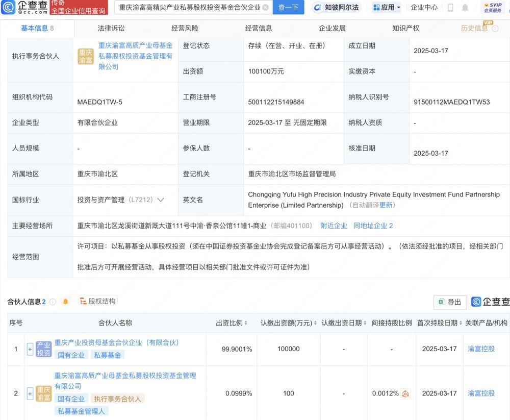Expand 国标行业 chevron next to L7212
The height and width of the screenshot is (420, 510).
(x=161, y=200)
